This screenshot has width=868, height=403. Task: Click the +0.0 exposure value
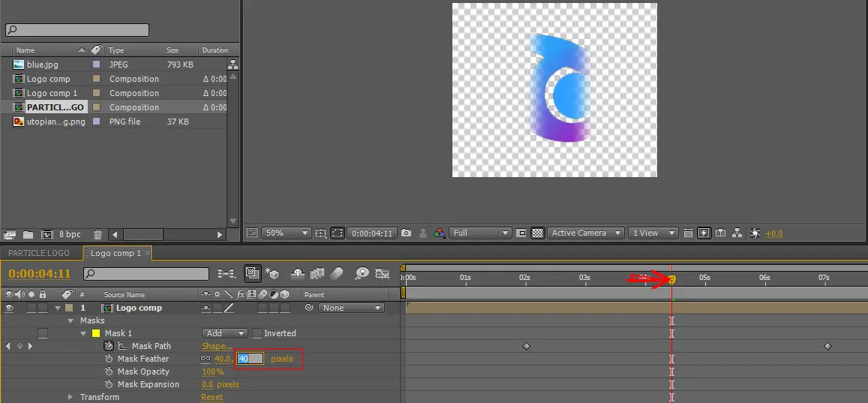click(x=773, y=233)
